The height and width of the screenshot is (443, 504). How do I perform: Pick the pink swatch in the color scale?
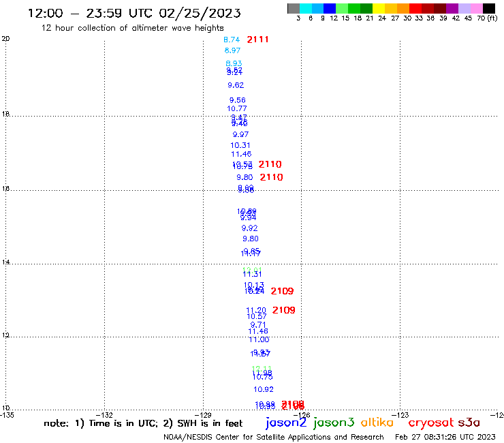click(x=477, y=8)
